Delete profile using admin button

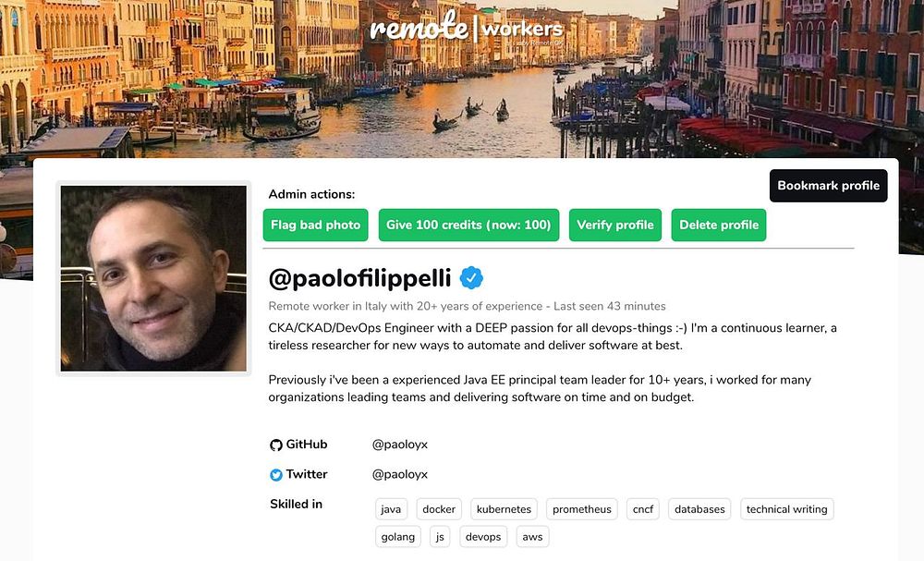tap(718, 226)
